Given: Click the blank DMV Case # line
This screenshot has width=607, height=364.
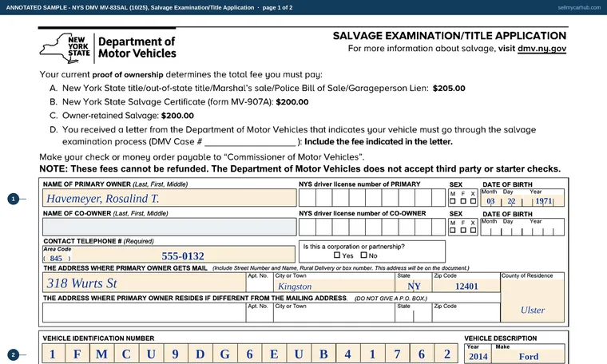Looking at the screenshot, I should [250, 142].
